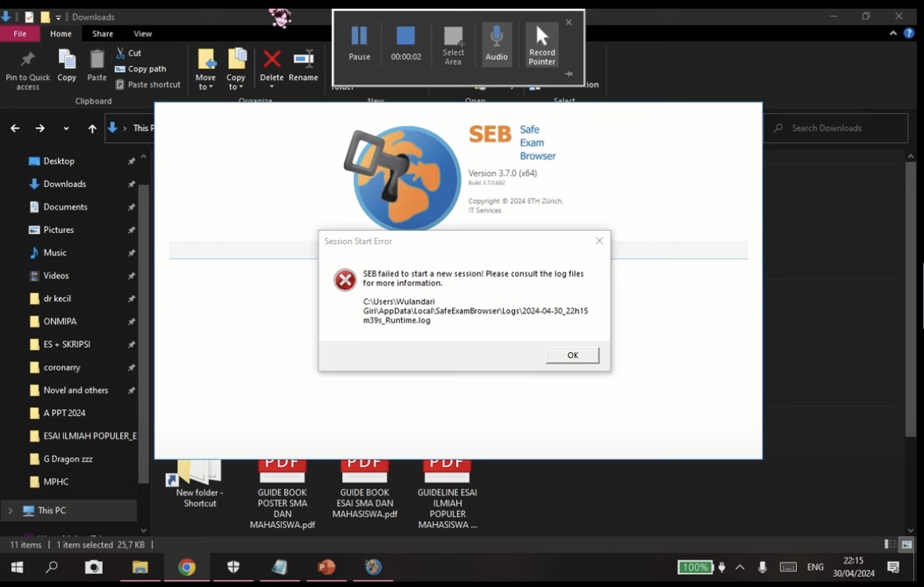Select GUIDELINE ESAI ILMIAH POPULER file
Viewport: 924px width, 587px height.
pos(447,495)
